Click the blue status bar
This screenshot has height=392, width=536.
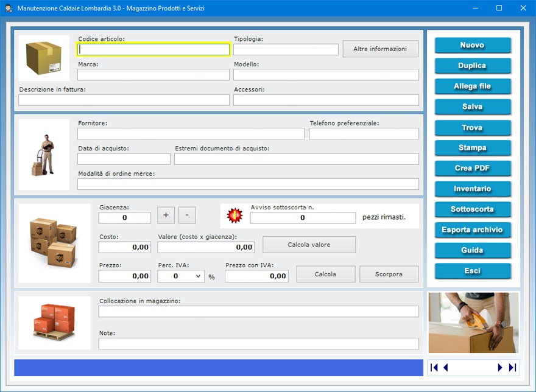click(x=219, y=368)
